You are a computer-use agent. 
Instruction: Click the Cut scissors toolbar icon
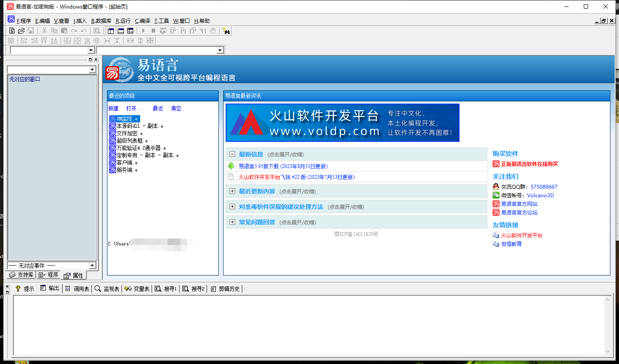click(44, 31)
